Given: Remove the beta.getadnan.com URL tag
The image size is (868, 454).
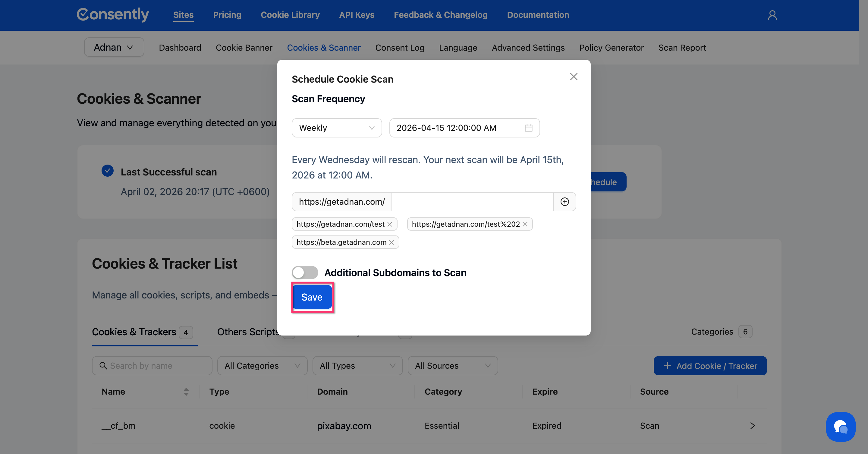Looking at the screenshot, I should (x=392, y=242).
